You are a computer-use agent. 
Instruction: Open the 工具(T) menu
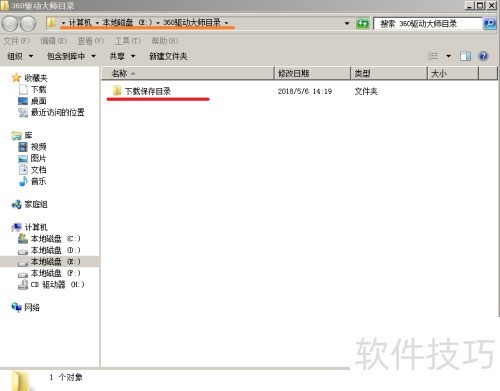tap(128, 41)
